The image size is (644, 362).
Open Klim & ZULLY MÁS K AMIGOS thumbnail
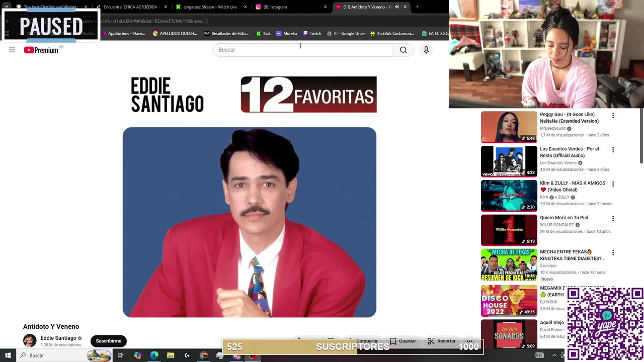(x=509, y=196)
